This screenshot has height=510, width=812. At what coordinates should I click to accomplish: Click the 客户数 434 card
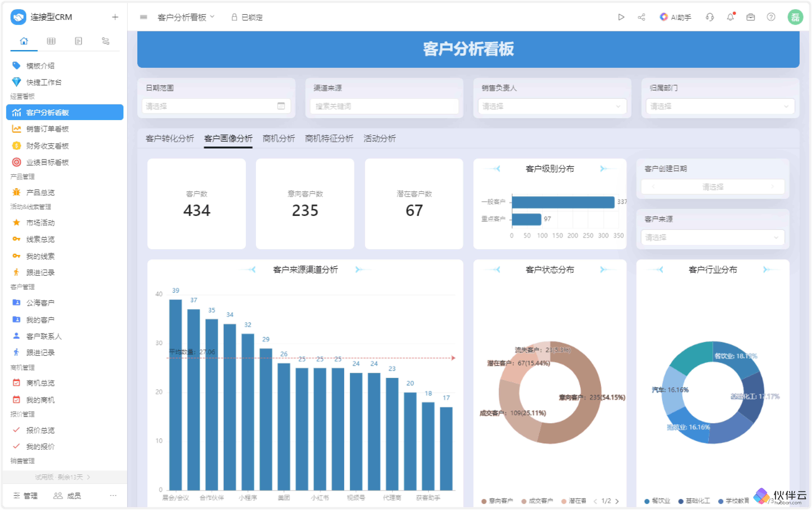coord(197,204)
